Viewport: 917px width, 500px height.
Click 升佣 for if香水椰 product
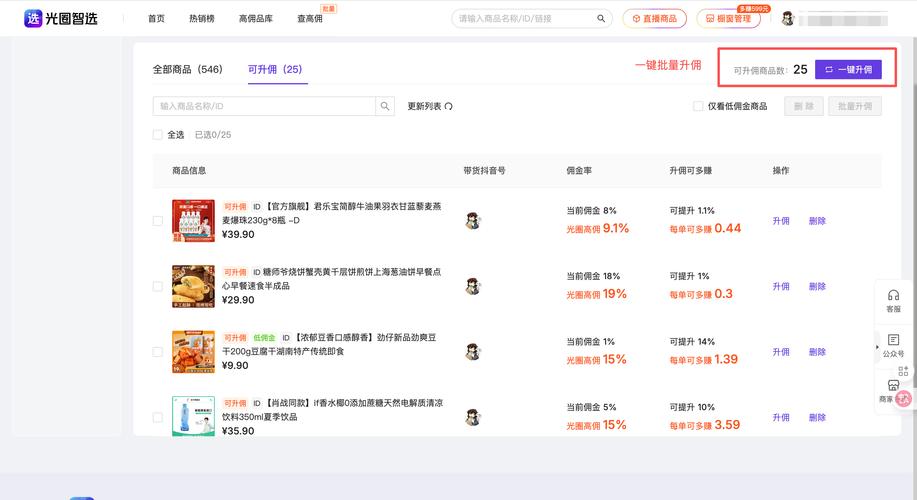pos(781,418)
